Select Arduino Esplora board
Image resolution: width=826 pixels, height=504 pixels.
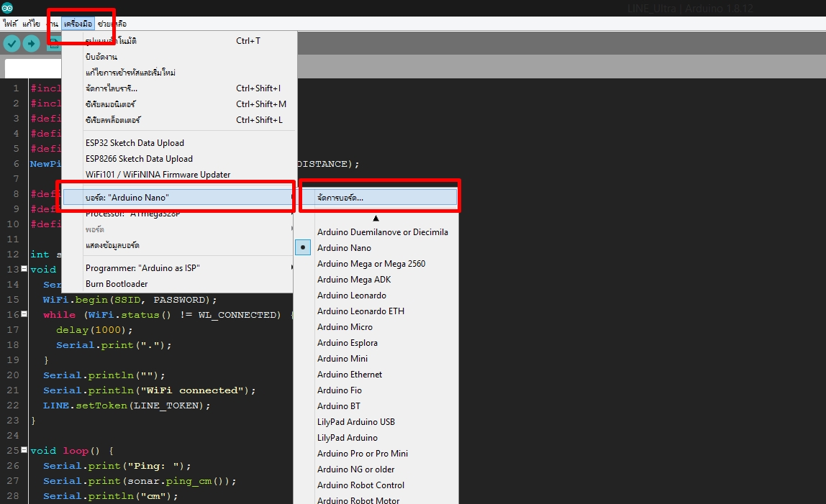[347, 343]
